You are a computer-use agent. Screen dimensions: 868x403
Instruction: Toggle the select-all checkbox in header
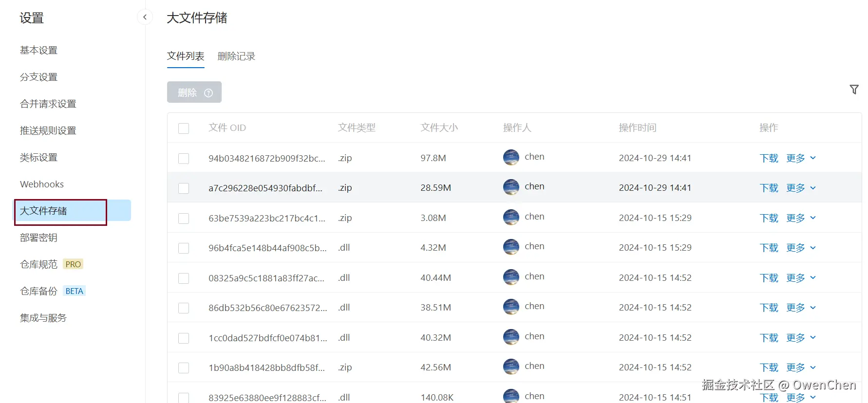point(184,128)
